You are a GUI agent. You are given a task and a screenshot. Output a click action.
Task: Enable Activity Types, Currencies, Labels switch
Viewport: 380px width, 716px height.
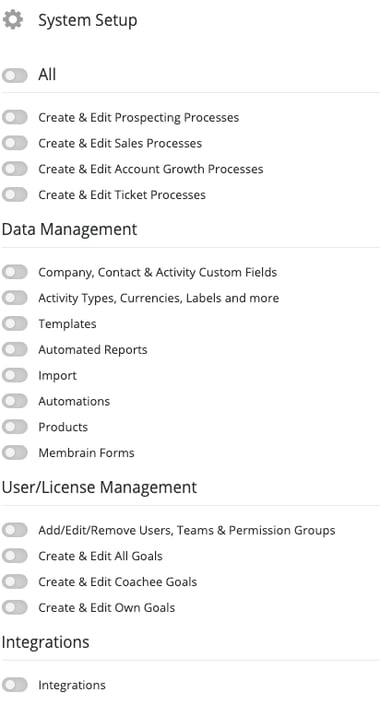click(x=15, y=298)
